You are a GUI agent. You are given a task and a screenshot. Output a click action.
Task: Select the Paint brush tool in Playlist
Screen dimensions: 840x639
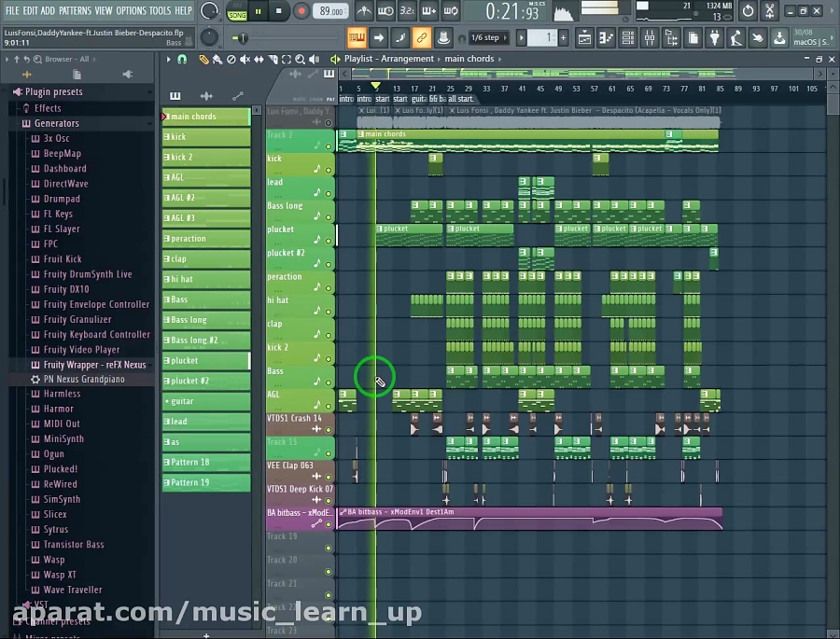(x=217, y=60)
